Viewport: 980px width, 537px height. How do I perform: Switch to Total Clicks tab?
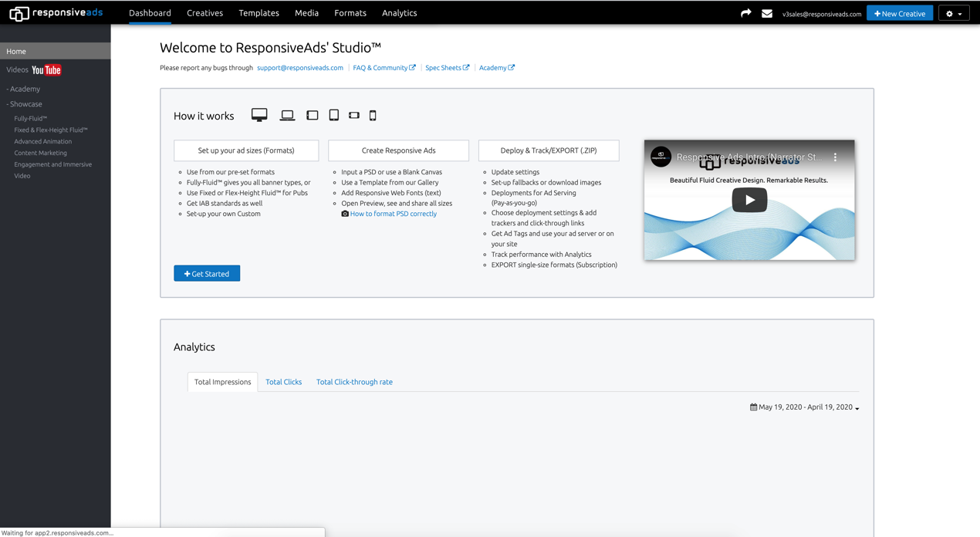coord(283,382)
